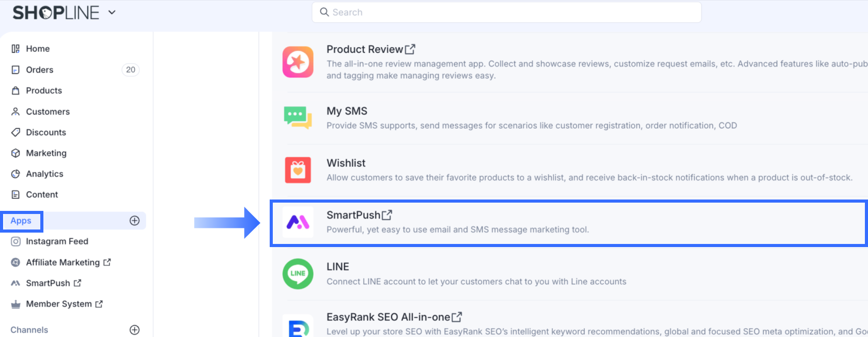Open the Home menu item
Image resolution: width=868 pixels, height=337 pixels.
38,49
